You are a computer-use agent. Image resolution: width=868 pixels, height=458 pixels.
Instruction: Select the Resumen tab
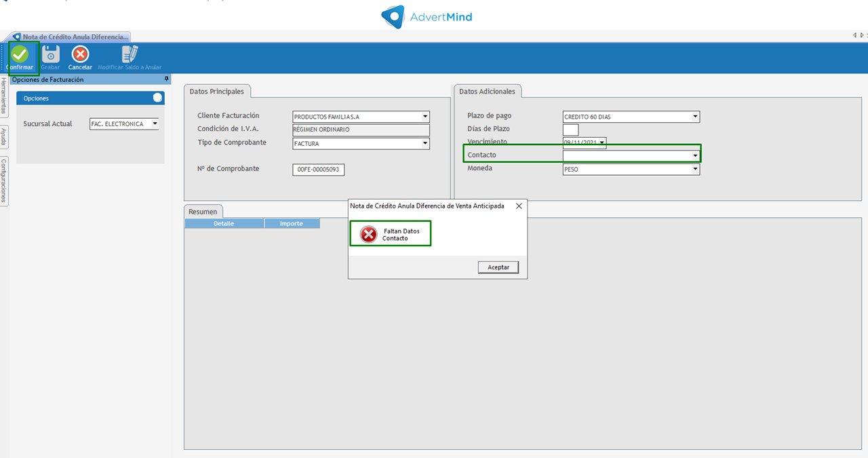[x=203, y=212]
